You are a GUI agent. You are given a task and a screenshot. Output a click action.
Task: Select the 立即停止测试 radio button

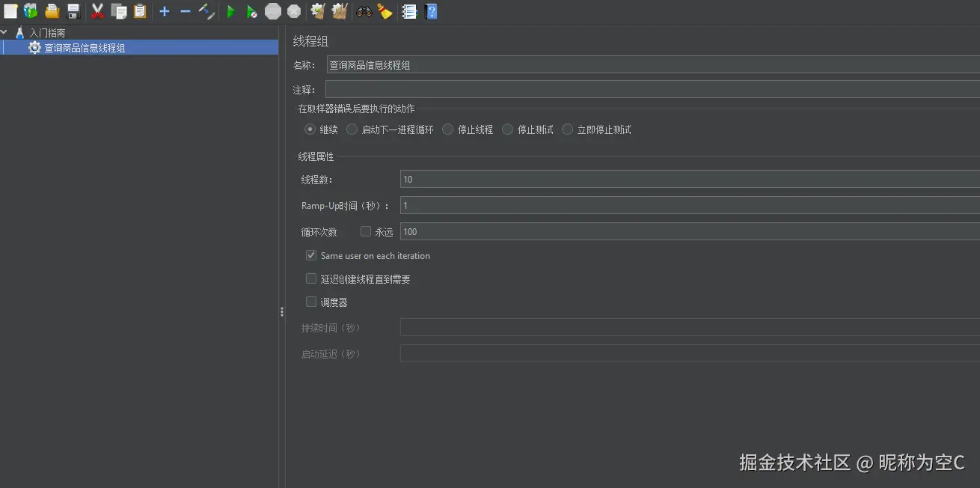pos(567,129)
